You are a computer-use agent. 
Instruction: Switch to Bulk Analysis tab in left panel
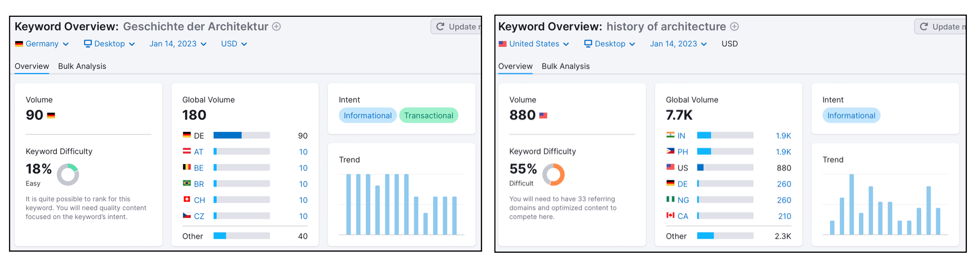pyautogui.click(x=82, y=66)
